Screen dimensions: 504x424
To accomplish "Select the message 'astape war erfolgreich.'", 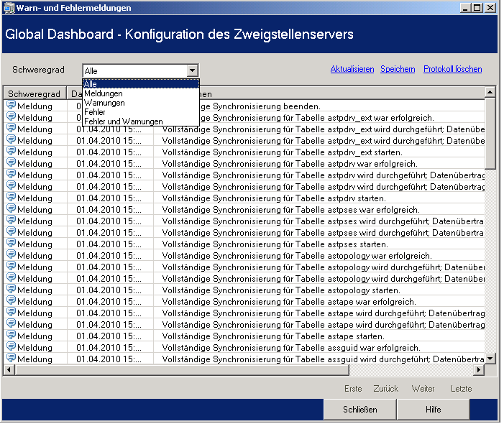I will tap(289, 301).
